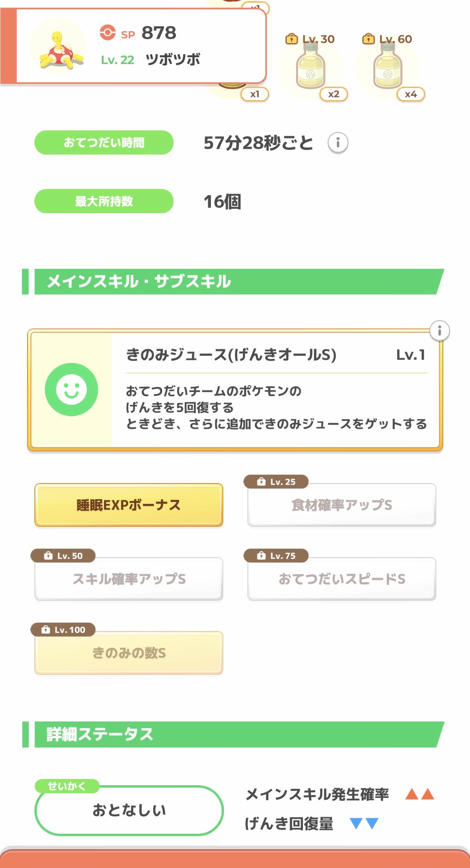Tap the おてつだい時間 green label
The width and height of the screenshot is (470, 868).
(104, 142)
